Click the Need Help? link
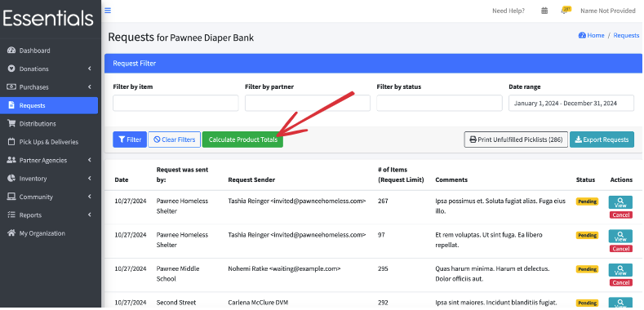The width and height of the screenshot is (644, 310). (508, 11)
